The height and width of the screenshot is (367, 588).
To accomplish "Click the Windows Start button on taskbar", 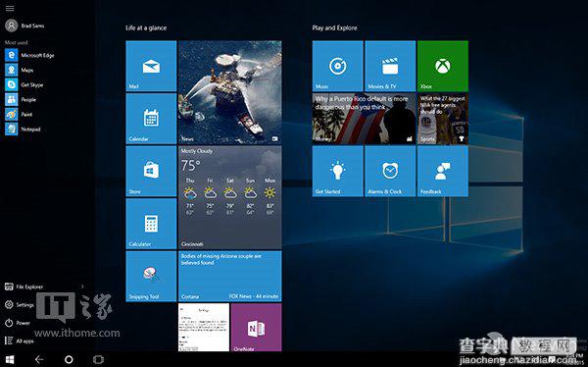I will (x=10, y=359).
